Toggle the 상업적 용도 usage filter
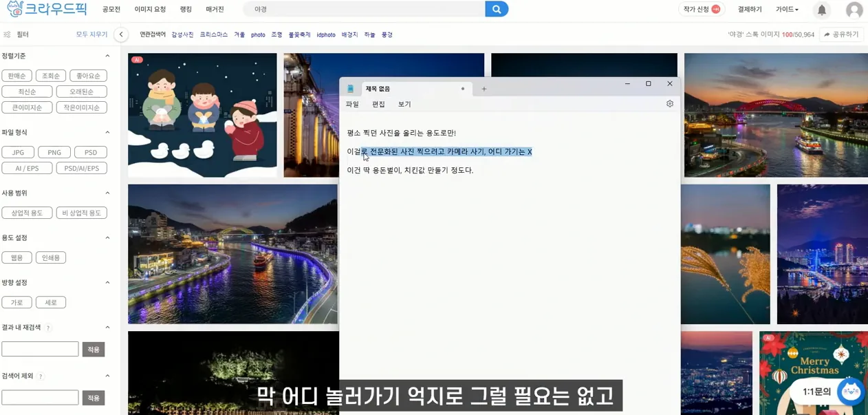Screen dimensions: 868x415 (28, 213)
